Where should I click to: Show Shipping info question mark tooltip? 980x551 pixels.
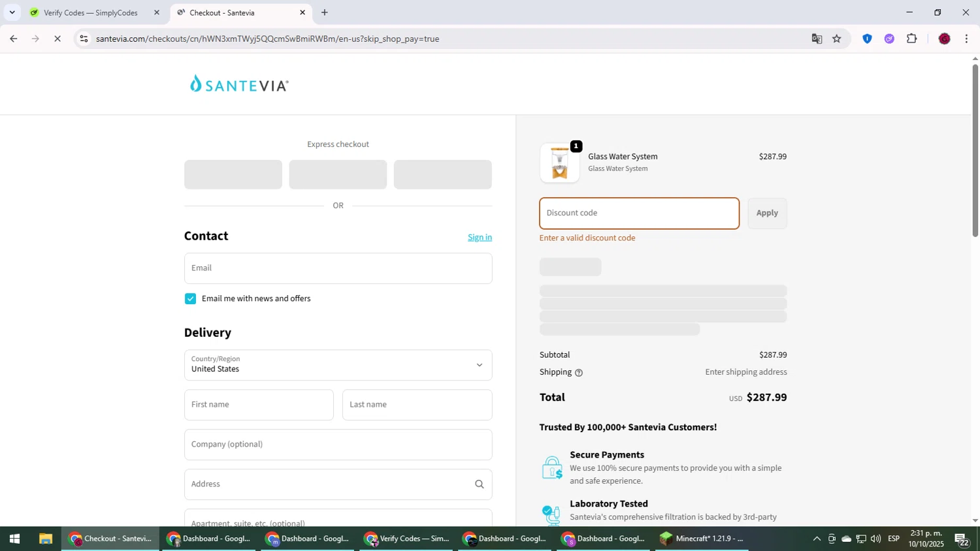click(578, 373)
